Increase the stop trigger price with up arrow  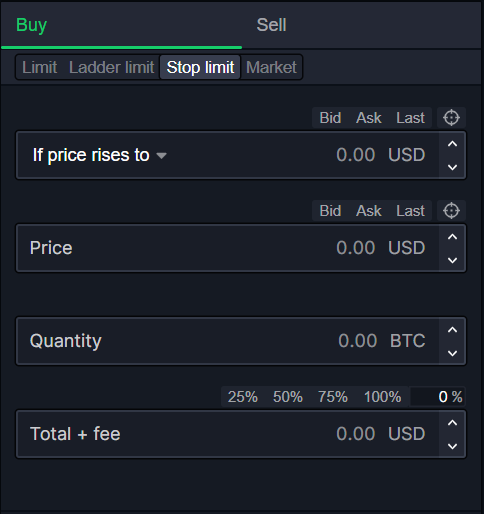tap(452, 144)
